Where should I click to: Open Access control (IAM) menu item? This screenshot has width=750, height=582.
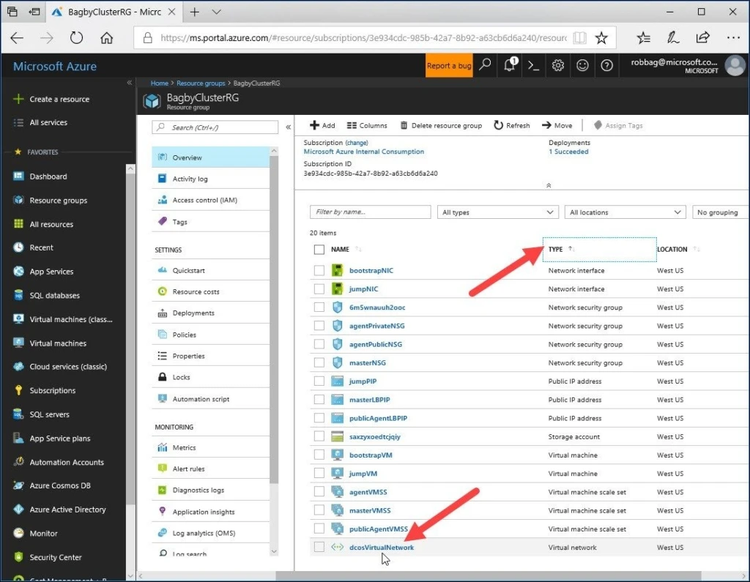coord(204,200)
